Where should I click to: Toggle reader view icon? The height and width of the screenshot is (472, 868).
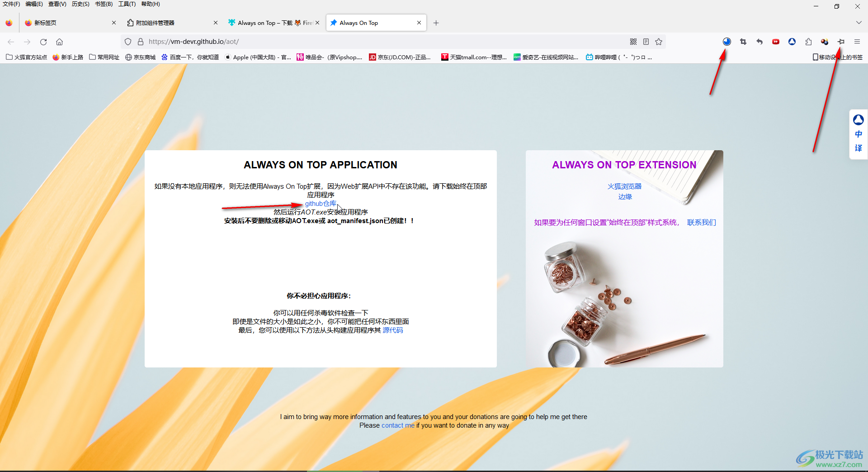click(646, 42)
